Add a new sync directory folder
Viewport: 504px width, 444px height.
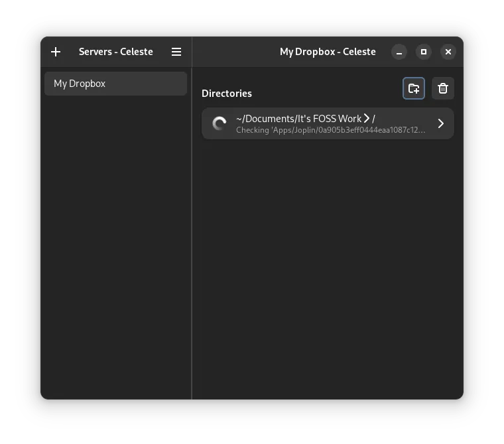414,88
